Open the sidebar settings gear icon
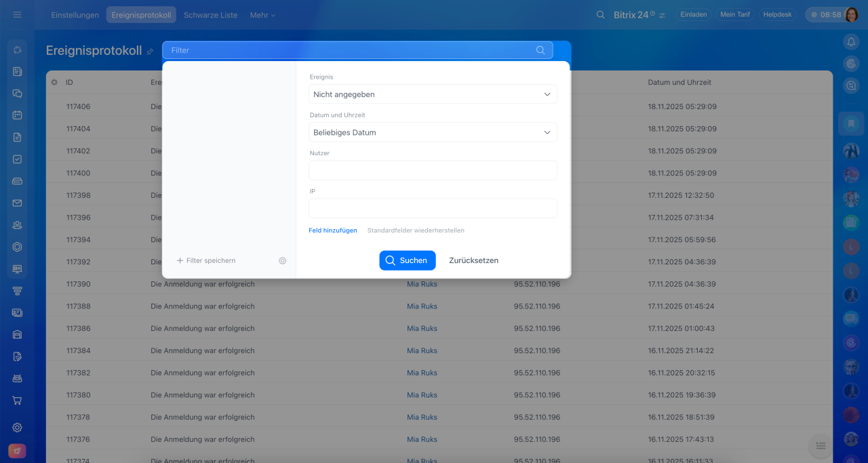The height and width of the screenshot is (463, 868). 18,428
